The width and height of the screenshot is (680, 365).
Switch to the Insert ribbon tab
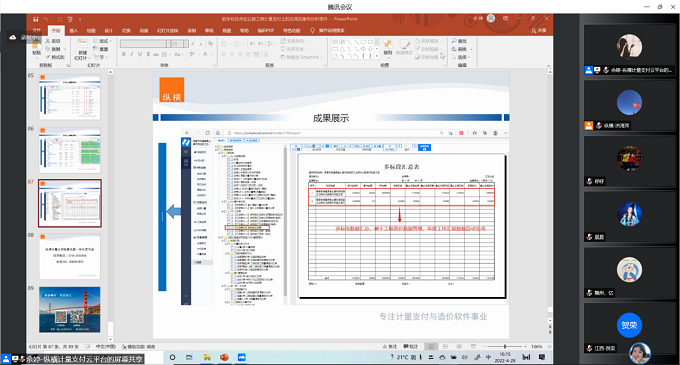tap(73, 31)
